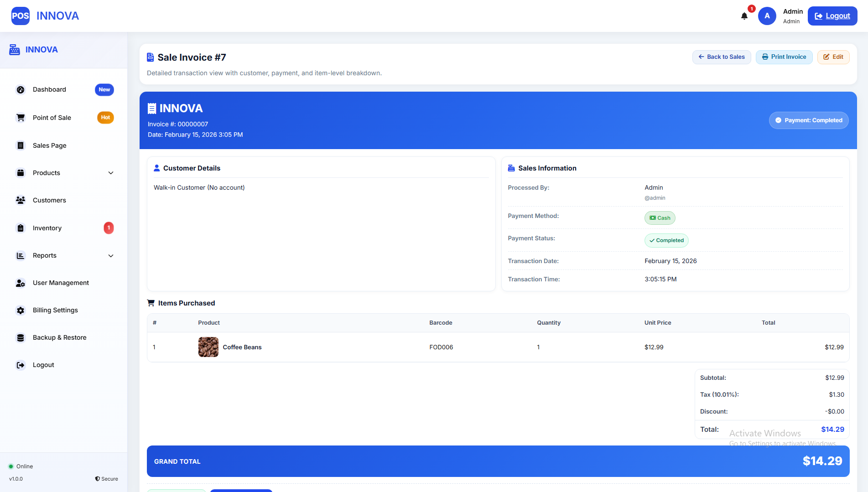The image size is (868, 492).
Task: Click the Edit invoice button
Action: click(833, 57)
